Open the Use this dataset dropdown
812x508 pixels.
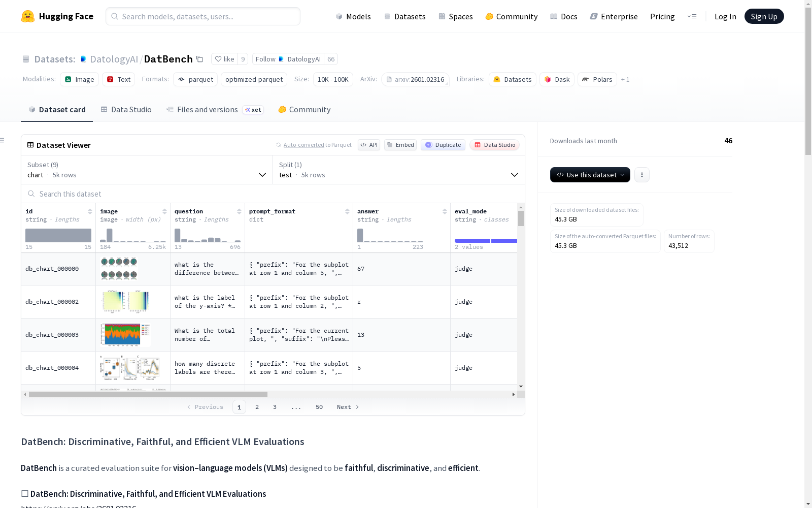pos(590,175)
